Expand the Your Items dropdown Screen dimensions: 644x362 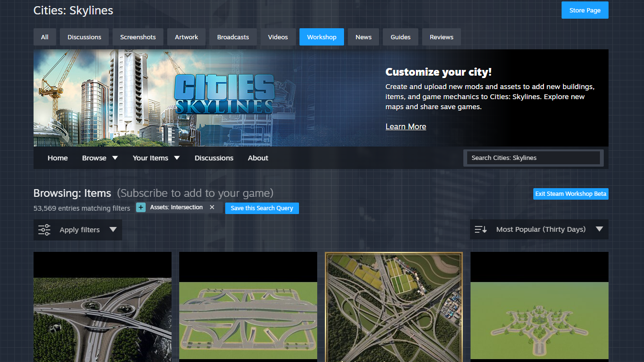tap(177, 157)
